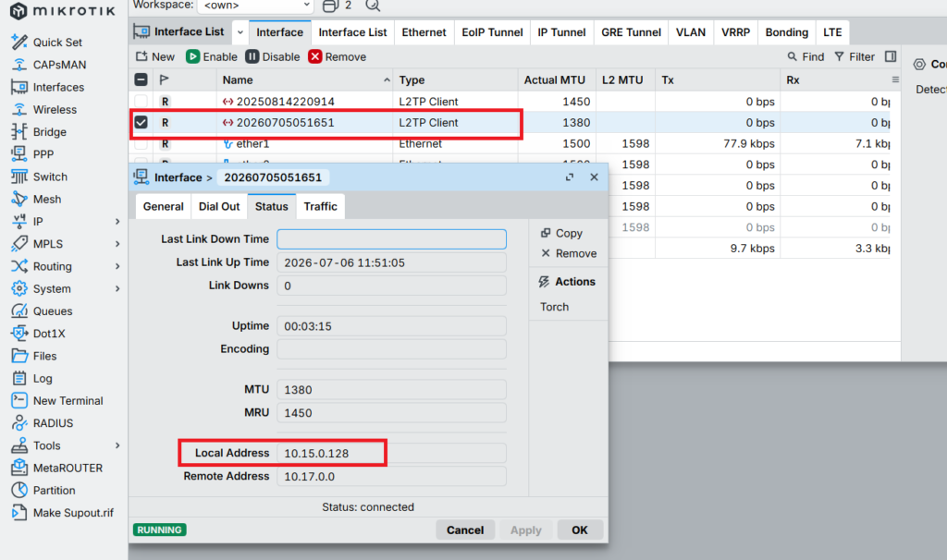Open Log section
The width and height of the screenshot is (947, 560).
point(32,378)
